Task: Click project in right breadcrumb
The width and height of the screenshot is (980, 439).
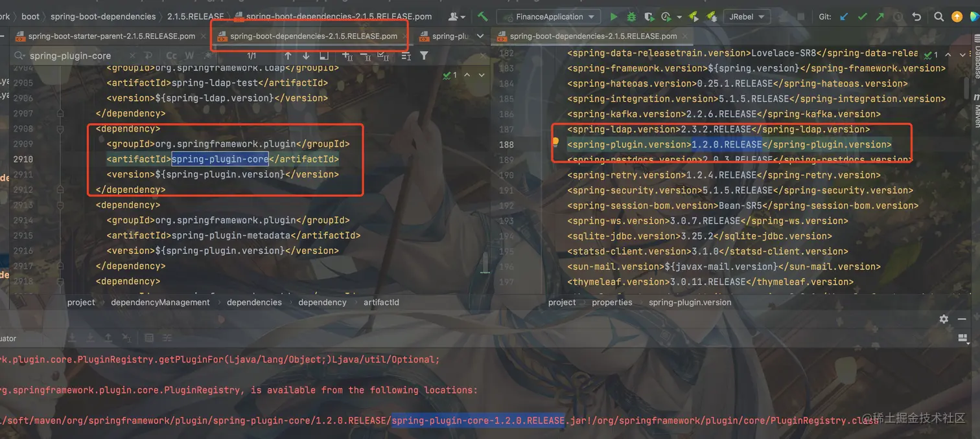Action: coord(562,302)
